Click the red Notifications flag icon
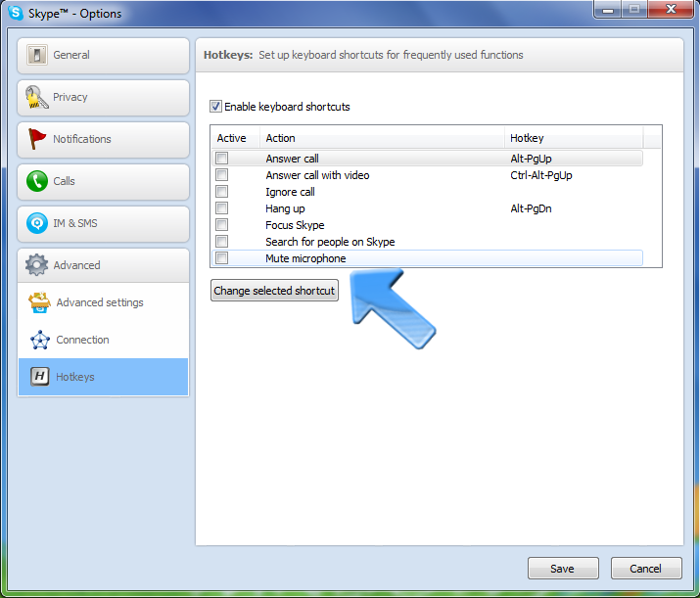700x598 pixels. (x=36, y=139)
